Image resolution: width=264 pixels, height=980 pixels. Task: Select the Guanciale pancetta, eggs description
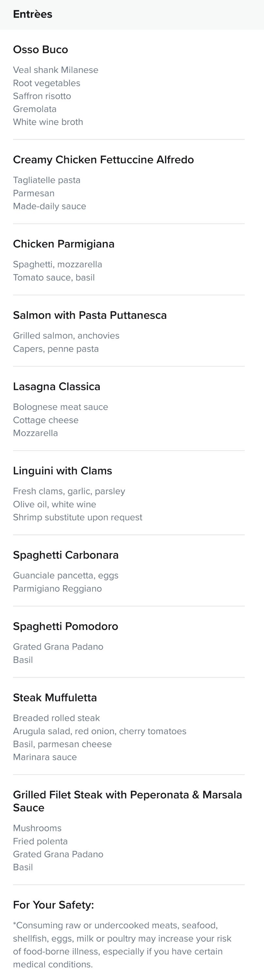click(x=66, y=575)
